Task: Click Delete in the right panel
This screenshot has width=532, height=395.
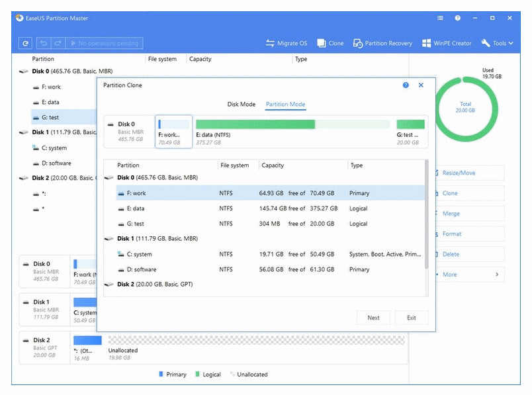Action: tap(470, 254)
